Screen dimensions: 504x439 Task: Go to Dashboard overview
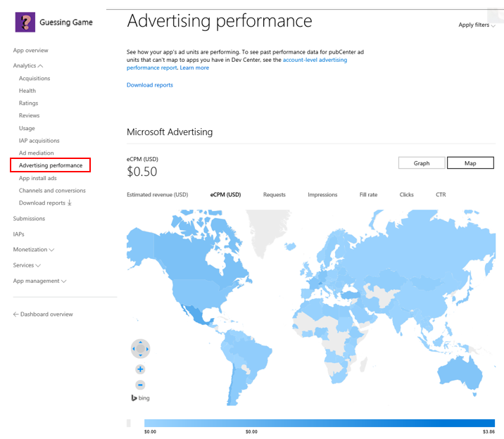click(46, 314)
